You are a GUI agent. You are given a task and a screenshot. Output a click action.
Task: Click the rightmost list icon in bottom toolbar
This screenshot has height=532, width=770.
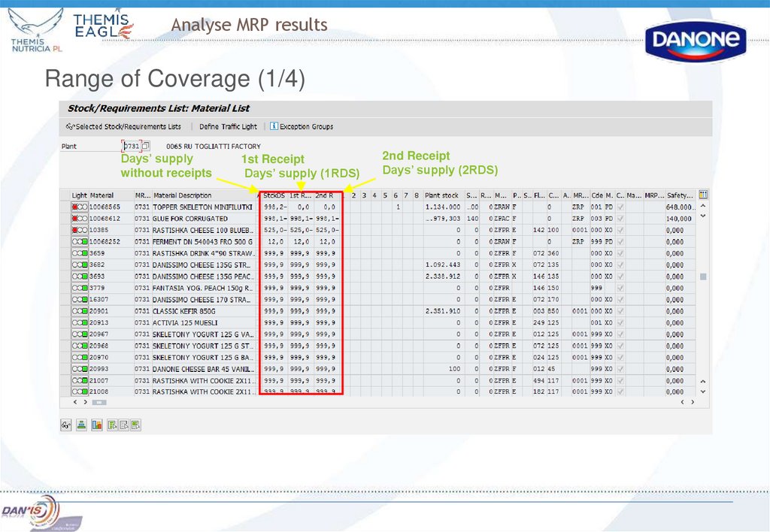pyautogui.click(x=135, y=425)
